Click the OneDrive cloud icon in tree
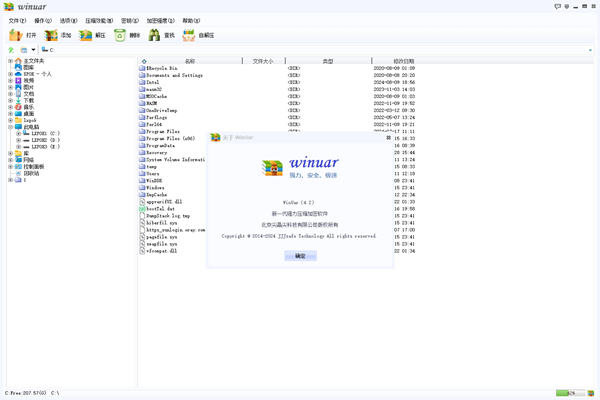 [x=18, y=74]
